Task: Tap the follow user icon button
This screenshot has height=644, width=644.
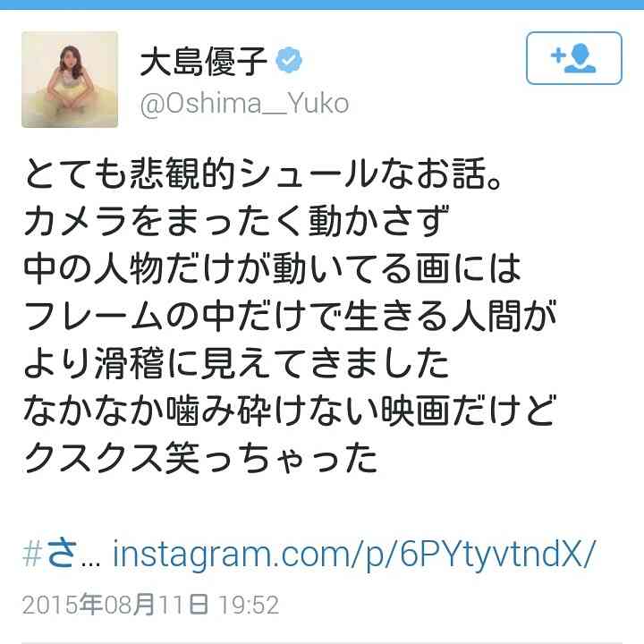Action: click(x=573, y=58)
